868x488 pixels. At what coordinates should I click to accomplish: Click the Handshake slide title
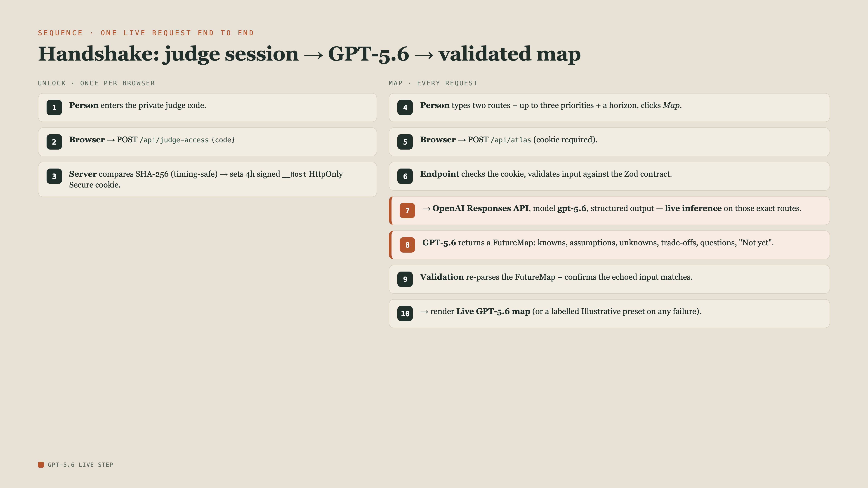[x=309, y=54]
